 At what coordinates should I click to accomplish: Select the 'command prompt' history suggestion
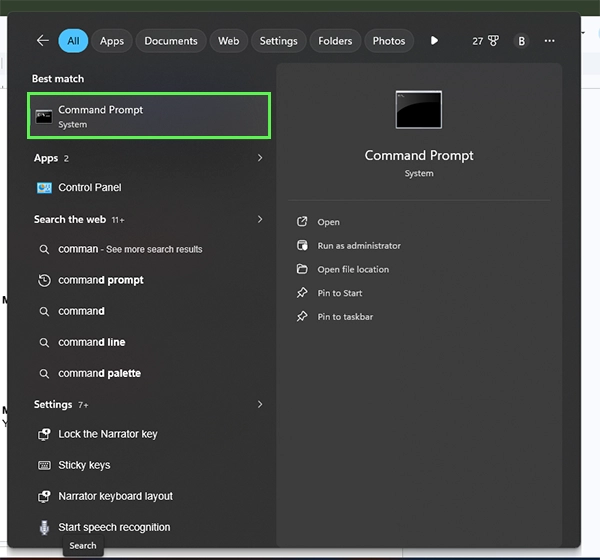click(149, 280)
